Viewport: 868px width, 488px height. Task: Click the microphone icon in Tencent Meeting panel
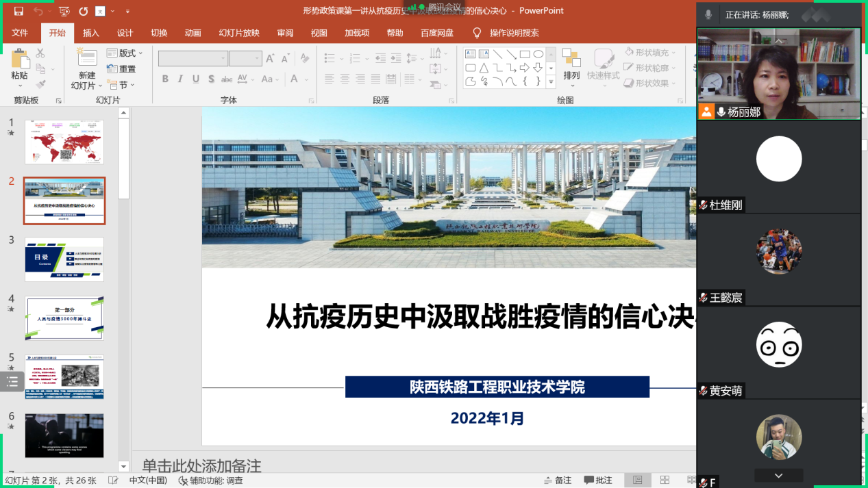708,14
